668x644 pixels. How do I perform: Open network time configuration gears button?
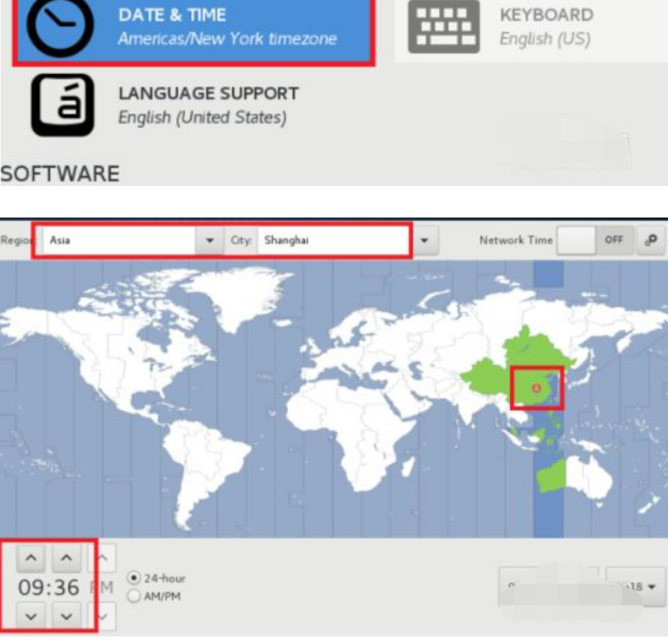pyautogui.click(x=651, y=241)
